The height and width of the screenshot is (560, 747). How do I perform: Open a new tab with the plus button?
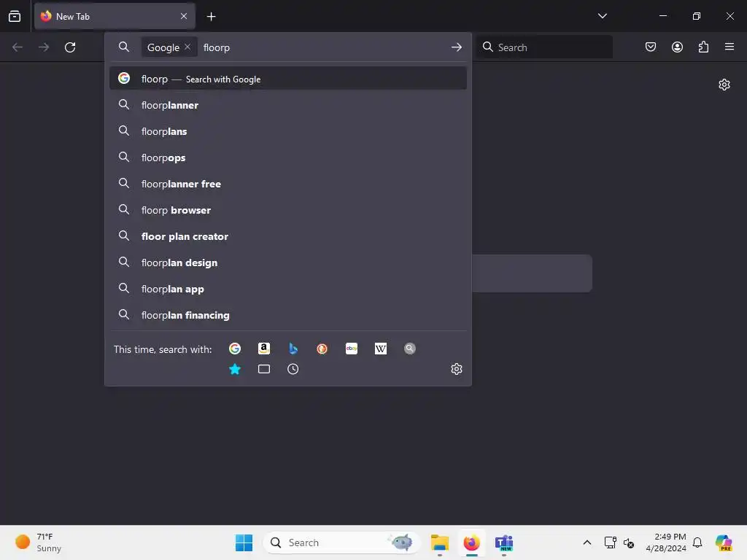coord(211,17)
